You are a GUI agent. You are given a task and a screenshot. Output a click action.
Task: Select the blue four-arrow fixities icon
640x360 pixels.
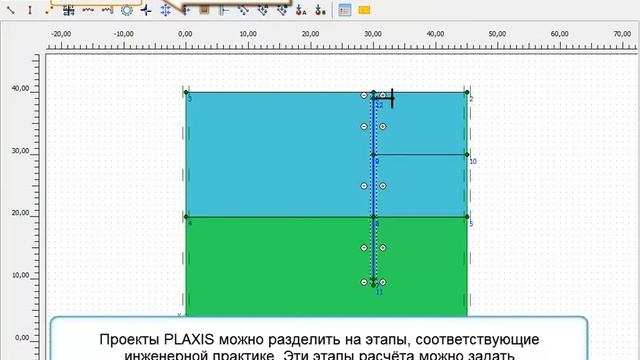[x=166, y=10]
